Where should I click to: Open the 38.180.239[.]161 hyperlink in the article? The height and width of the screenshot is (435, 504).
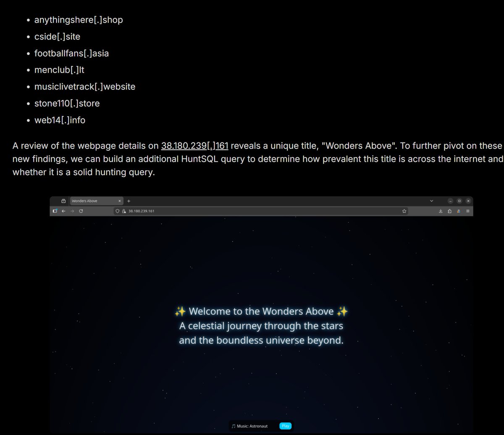click(x=195, y=146)
